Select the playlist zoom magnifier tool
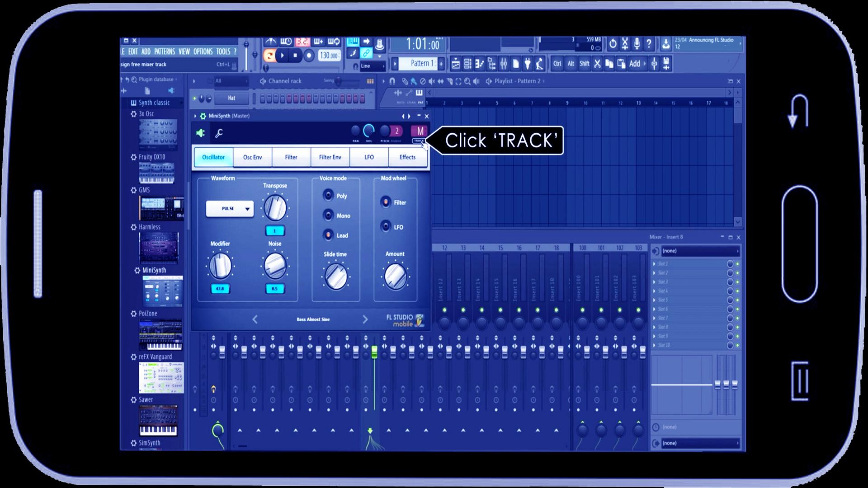This screenshot has width=868, height=488. pyautogui.click(x=467, y=81)
